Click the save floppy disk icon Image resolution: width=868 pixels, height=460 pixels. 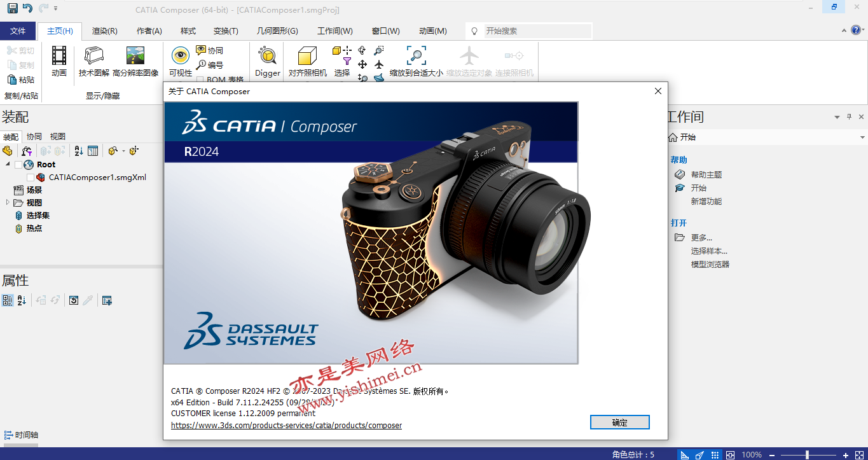(x=13, y=8)
